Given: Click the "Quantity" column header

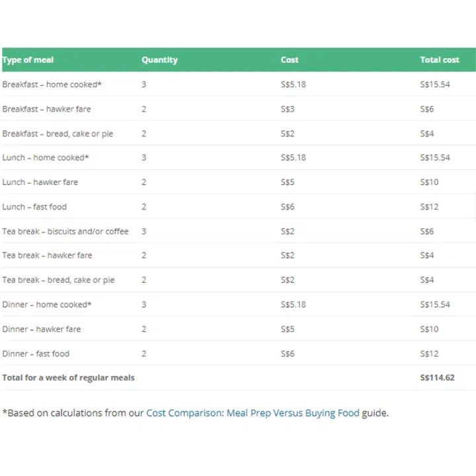Looking at the screenshot, I should (159, 60).
